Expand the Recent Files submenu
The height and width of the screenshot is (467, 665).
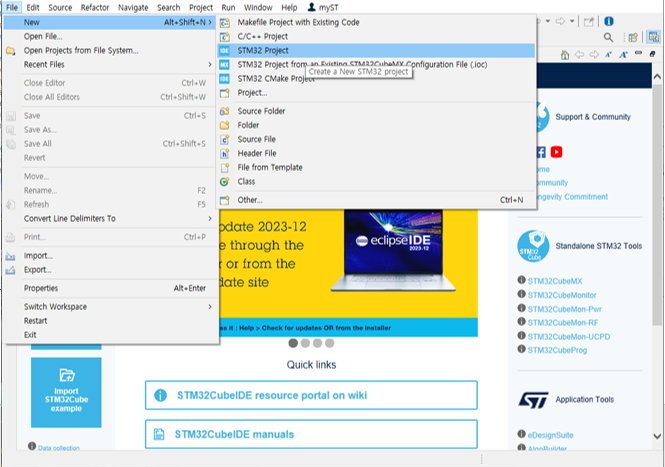click(x=111, y=64)
